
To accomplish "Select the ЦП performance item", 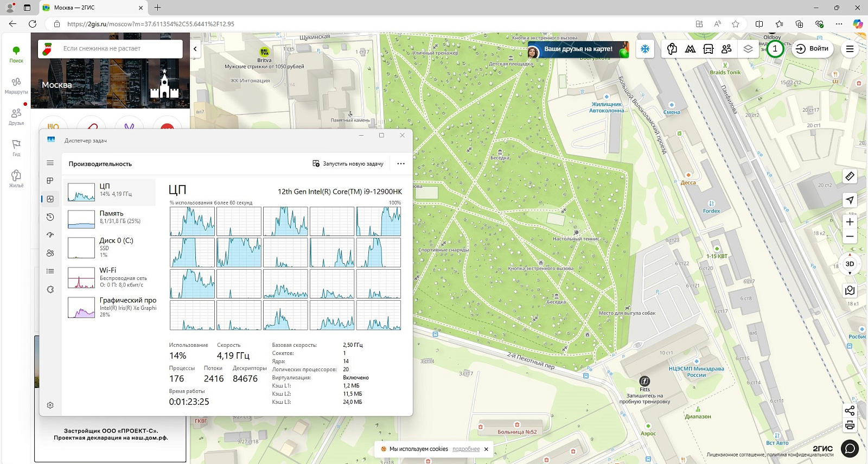I will pyautogui.click(x=110, y=192).
